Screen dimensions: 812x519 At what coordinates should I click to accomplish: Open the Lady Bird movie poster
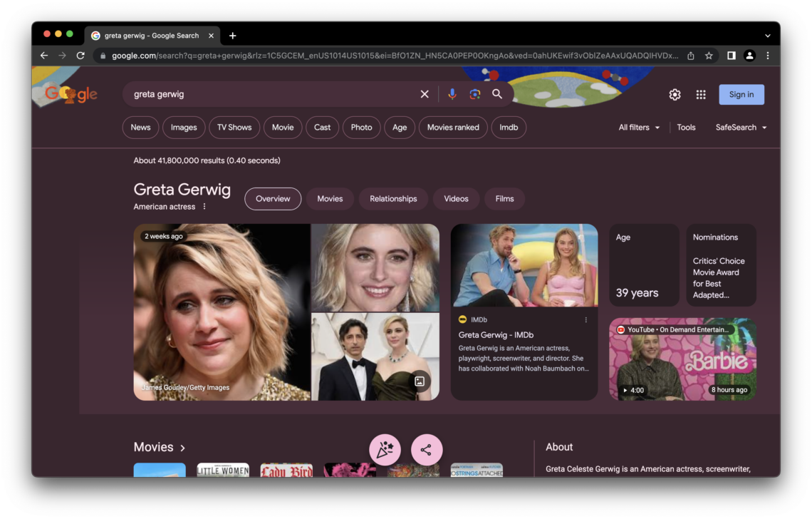[x=286, y=470]
